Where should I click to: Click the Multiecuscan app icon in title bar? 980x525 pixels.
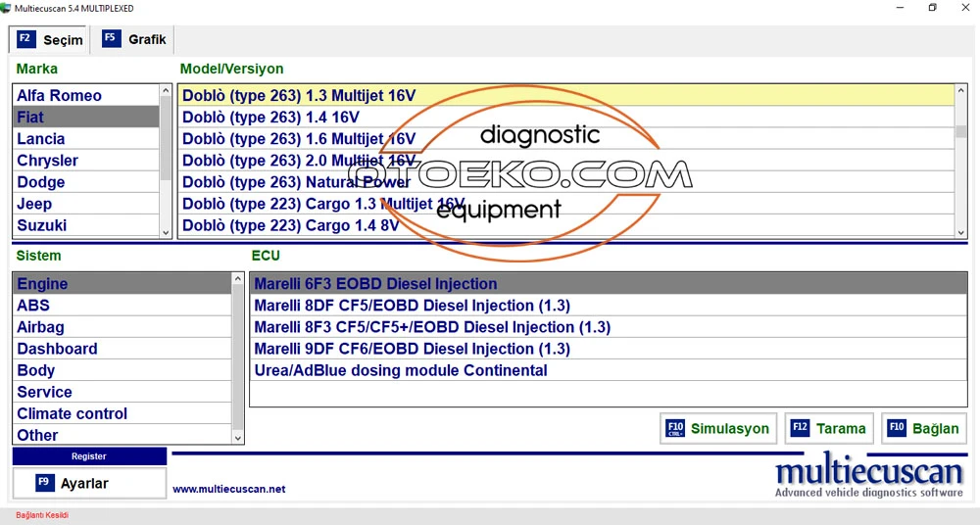[x=6, y=8]
